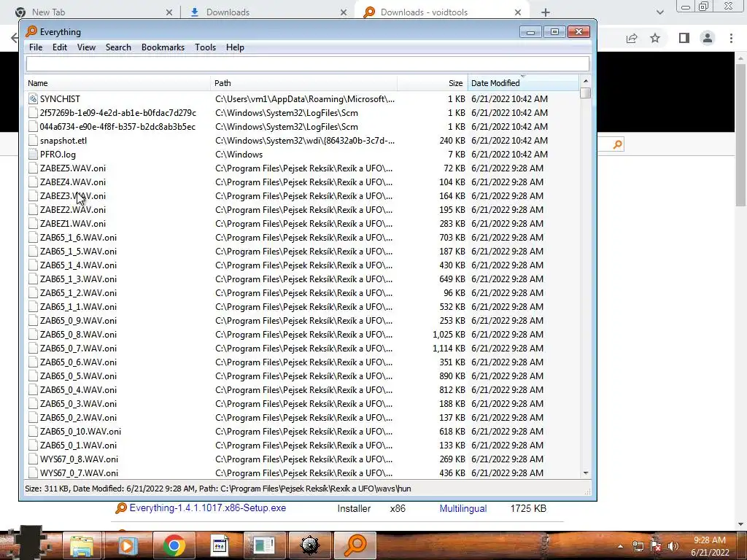Sort results by Date Modified column
The image size is (747, 560).
click(x=523, y=83)
